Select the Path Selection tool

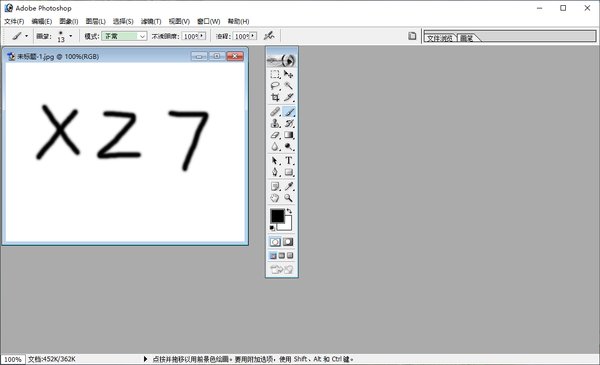[275, 161]
